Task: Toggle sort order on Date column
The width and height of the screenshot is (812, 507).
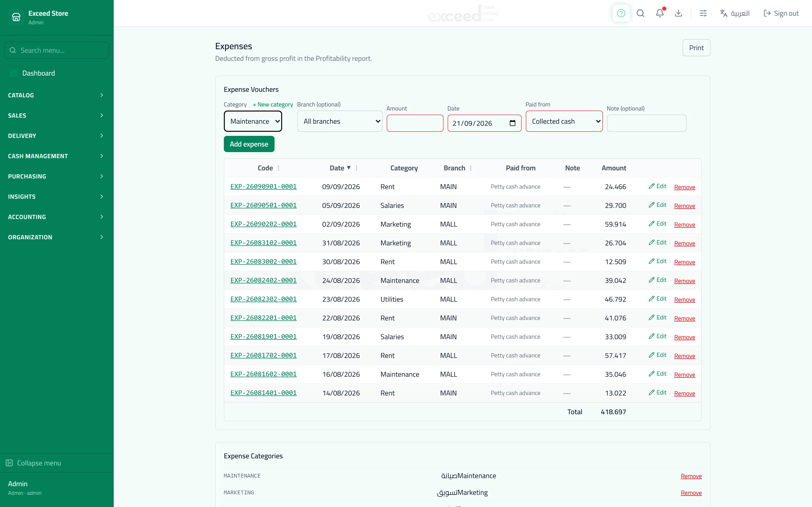Action: 340,168
